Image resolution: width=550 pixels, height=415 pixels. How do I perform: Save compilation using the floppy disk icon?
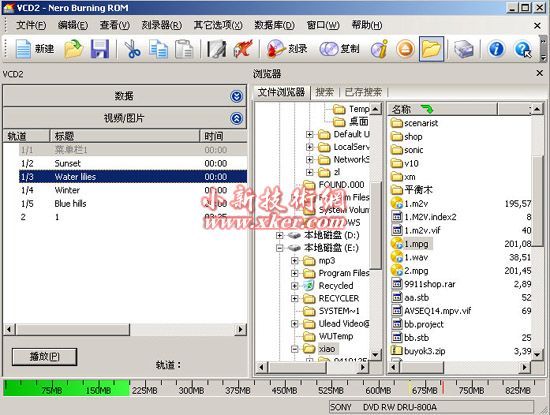tap(100, 49)
